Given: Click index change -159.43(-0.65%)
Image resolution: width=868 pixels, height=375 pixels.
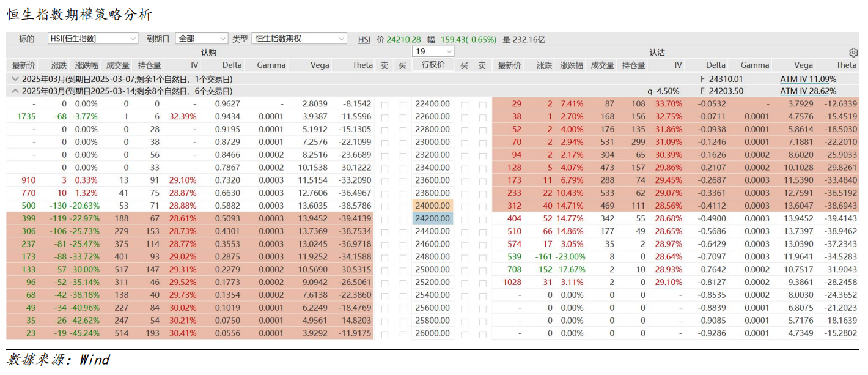Looking at the screenshot, I should (x=466, y=39).
